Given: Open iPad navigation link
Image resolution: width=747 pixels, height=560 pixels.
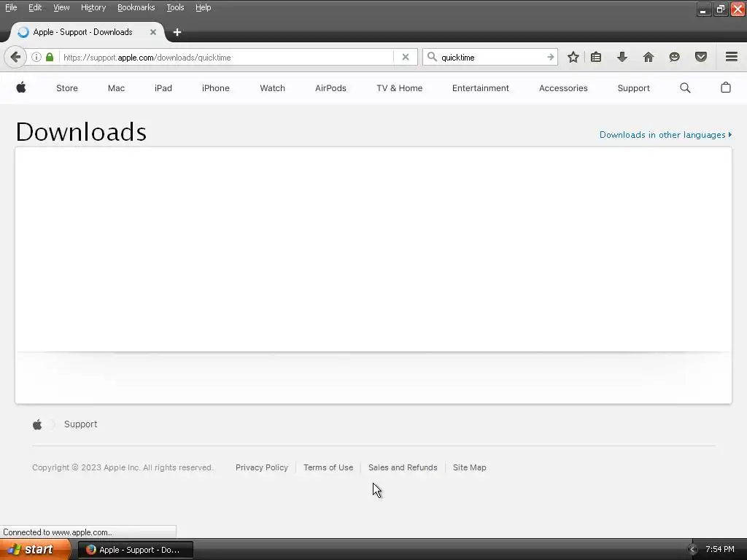Looking at the screenshot, I should (163, 88).
